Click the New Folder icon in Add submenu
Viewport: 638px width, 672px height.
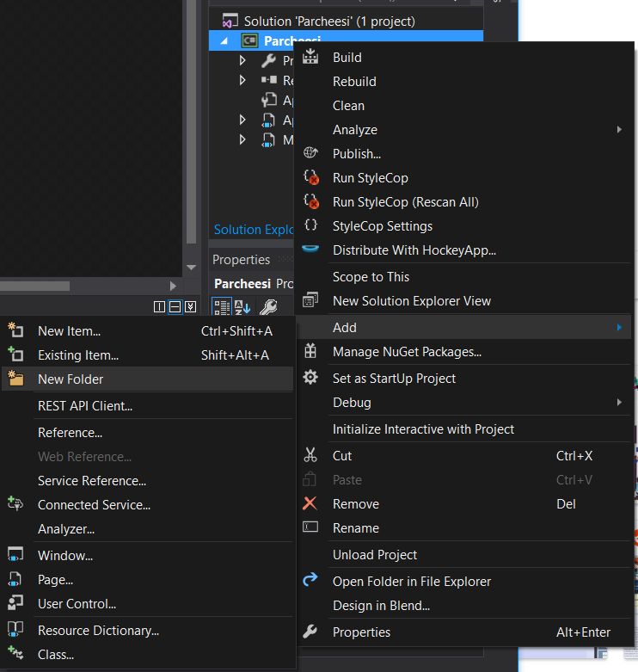click(15, 379)
